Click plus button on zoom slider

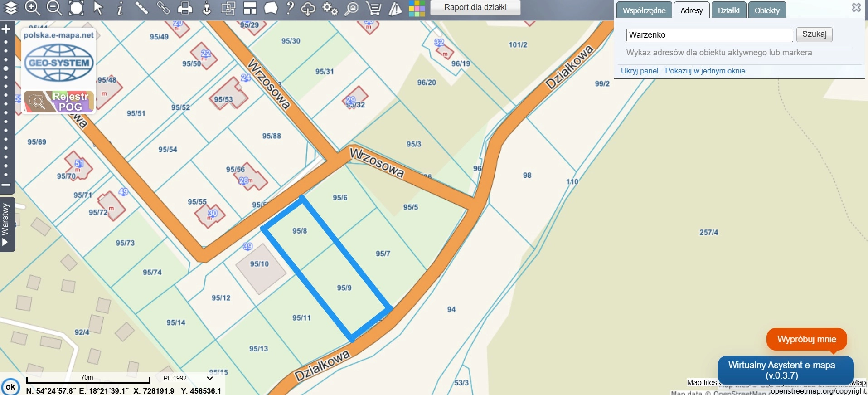click(x=6, y=29)
